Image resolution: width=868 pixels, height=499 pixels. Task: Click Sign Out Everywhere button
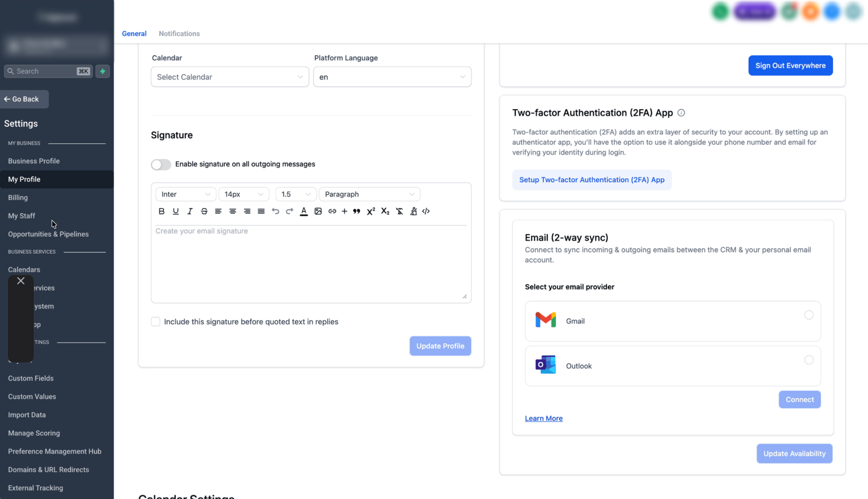pos(791,65)
